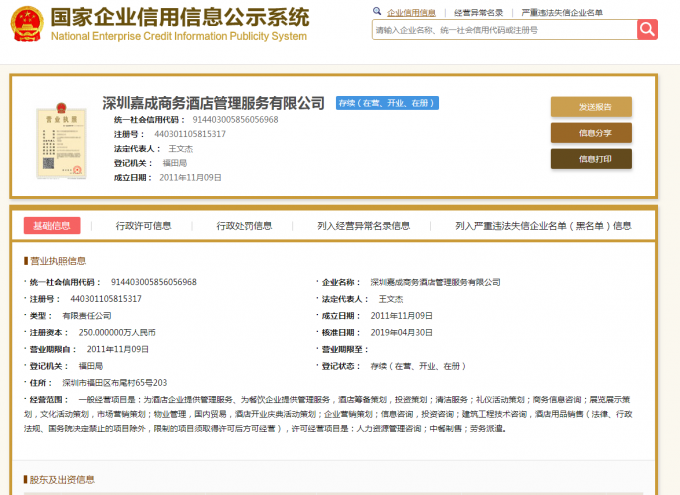Click the 登记状态 value in license info
Viewport: 680px width, 495px height.
[418, 366]
